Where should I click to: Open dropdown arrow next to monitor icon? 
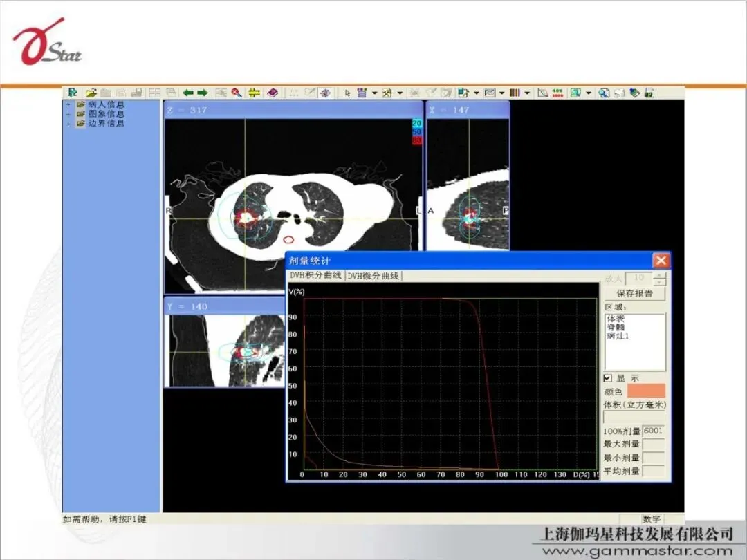(589, 93)
